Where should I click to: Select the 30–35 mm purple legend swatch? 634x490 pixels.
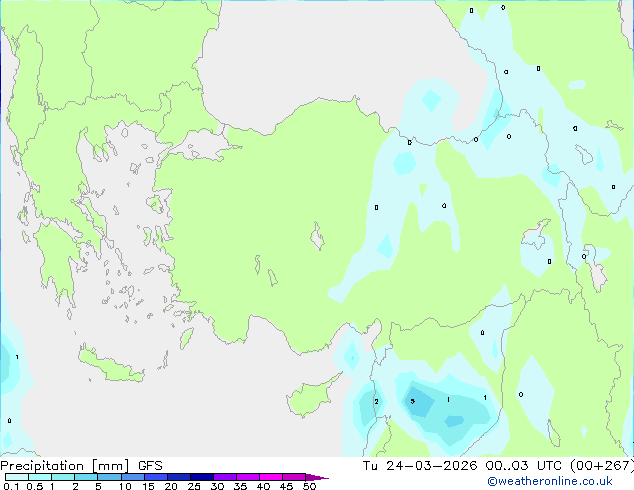(225, 477)
